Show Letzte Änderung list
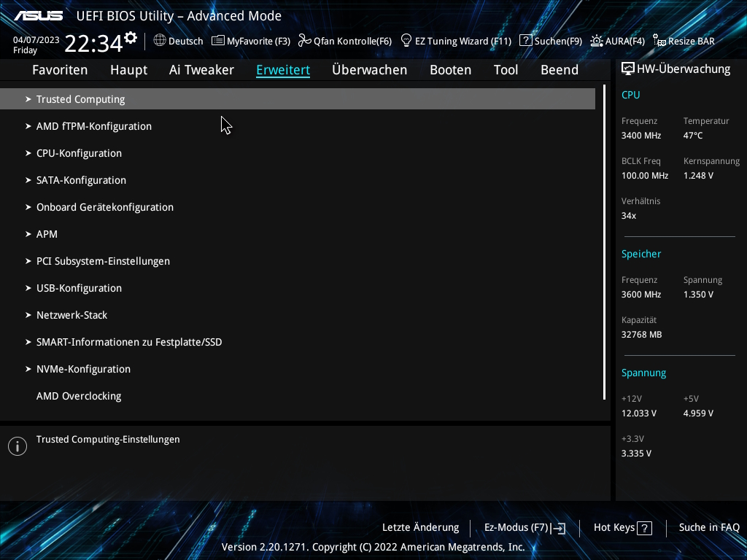Image resolution: width=747 pixels, height=560 pixels. [421, 528]
